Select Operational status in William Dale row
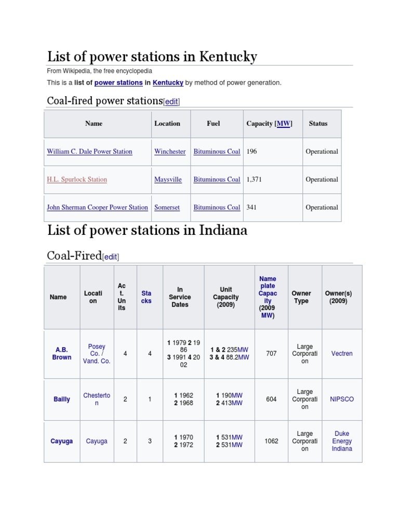The height and width of the screenshot is (532, 399). (x=322, y=152)
